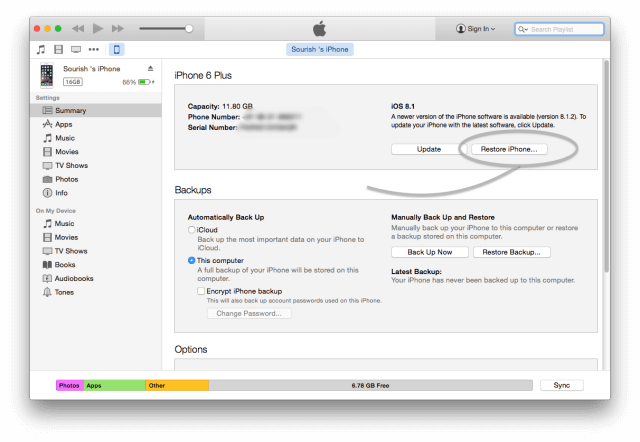Click the Restore iPhone... button
Screen dimensions: 640x442
pos(509,149)
